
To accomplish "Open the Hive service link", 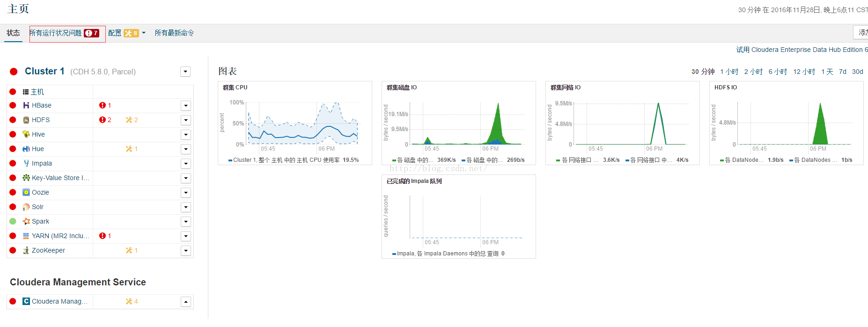I will [x=38, y=135].
